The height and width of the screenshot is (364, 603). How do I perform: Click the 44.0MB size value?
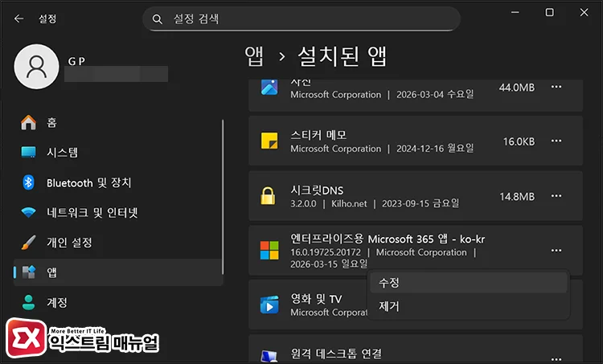(517, 88)
